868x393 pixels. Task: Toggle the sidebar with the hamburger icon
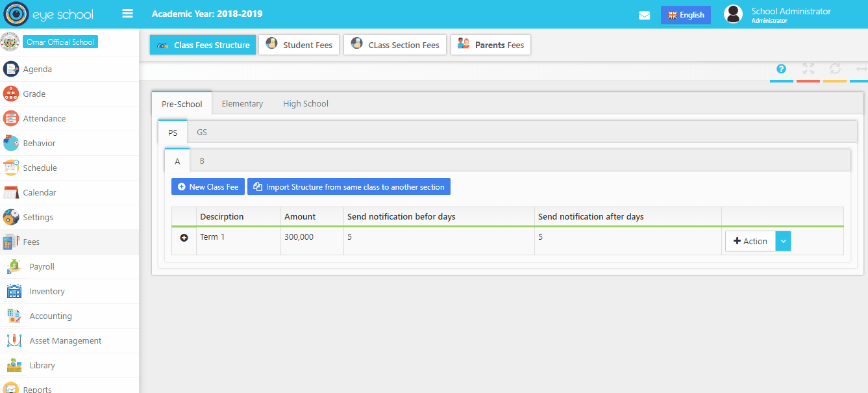click(x=127, y=14)
